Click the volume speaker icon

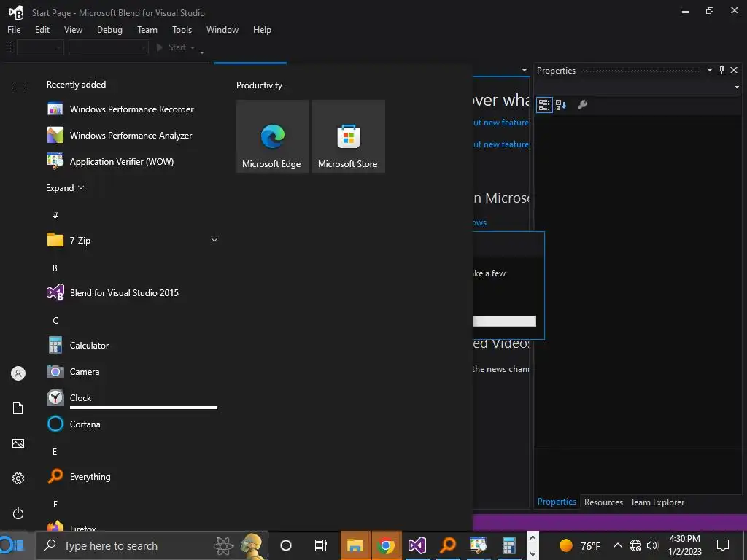pos(652,545)
